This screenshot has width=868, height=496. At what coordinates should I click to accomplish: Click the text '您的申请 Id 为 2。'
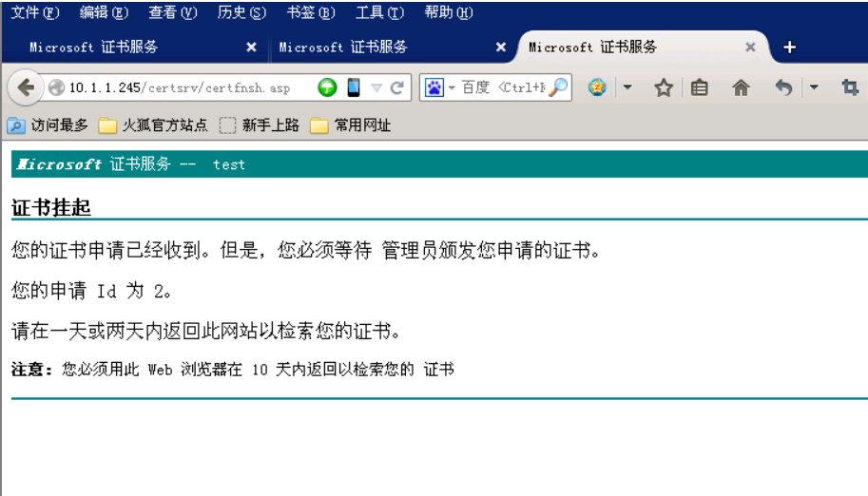pyautogui.click(x=91, y=291)
